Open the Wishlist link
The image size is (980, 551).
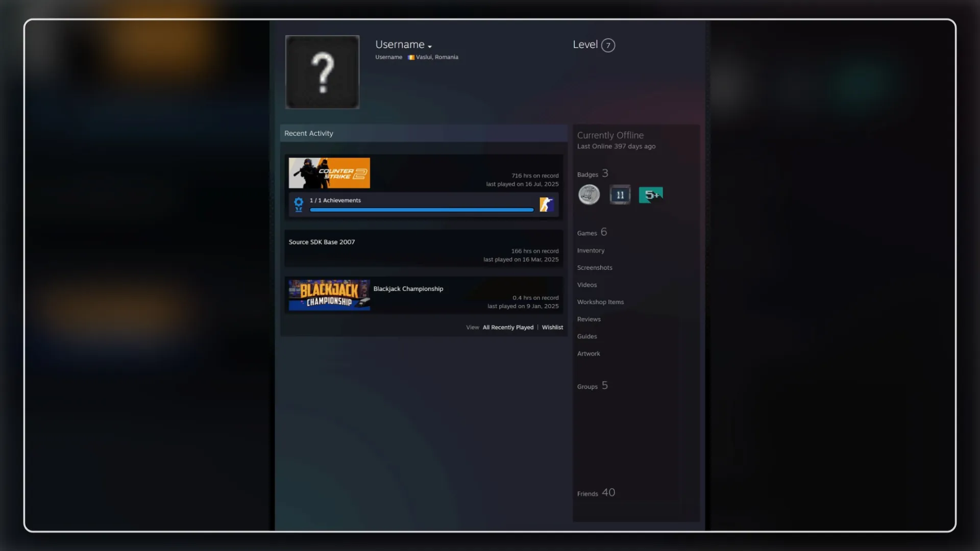tap(552, 328)
